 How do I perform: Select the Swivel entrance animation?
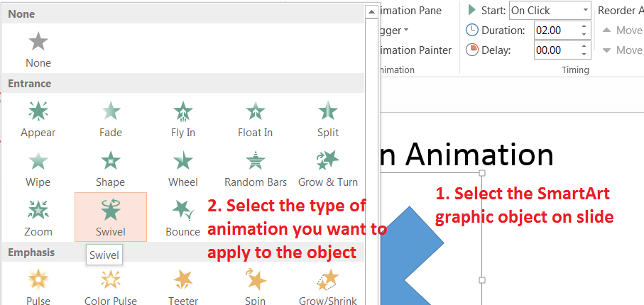point(110,211)
